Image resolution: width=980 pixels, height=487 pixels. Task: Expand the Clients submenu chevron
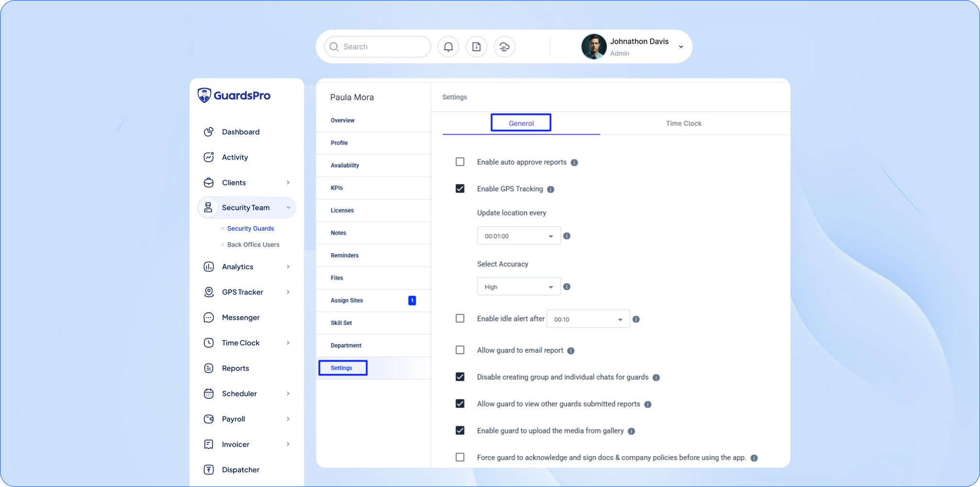tap(288, 182)
